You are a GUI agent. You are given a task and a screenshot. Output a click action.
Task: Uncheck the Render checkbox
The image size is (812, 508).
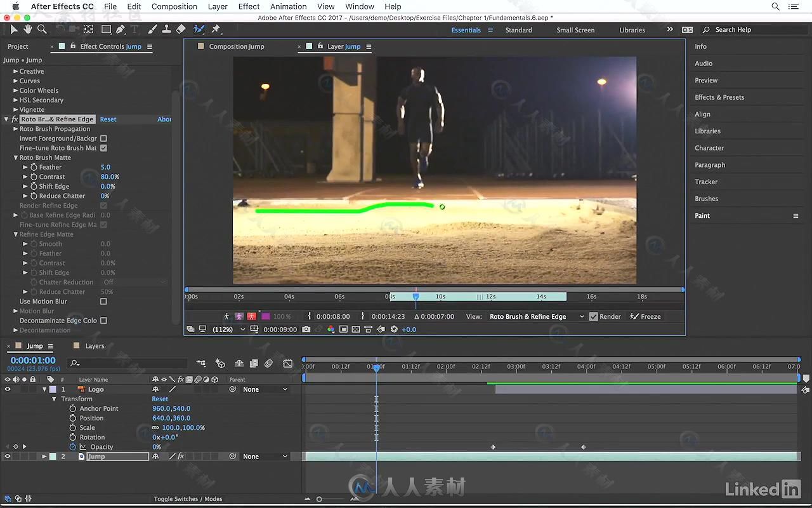594,316
